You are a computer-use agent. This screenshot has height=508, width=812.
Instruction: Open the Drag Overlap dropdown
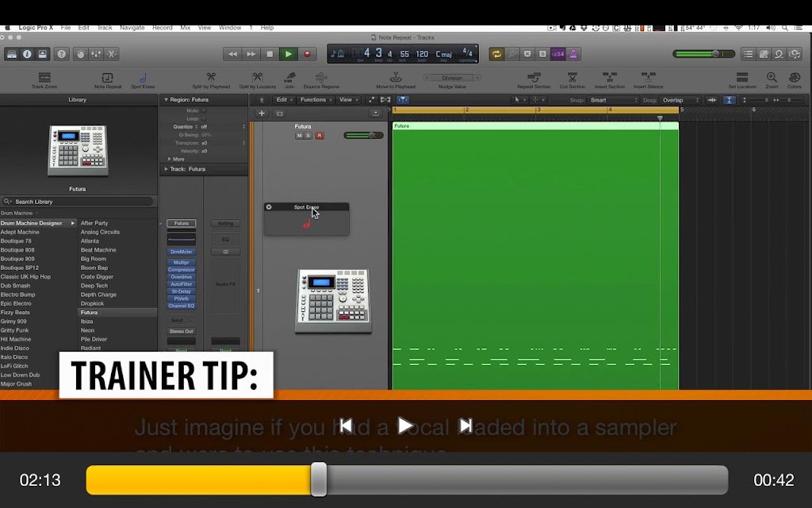[680, 100]
